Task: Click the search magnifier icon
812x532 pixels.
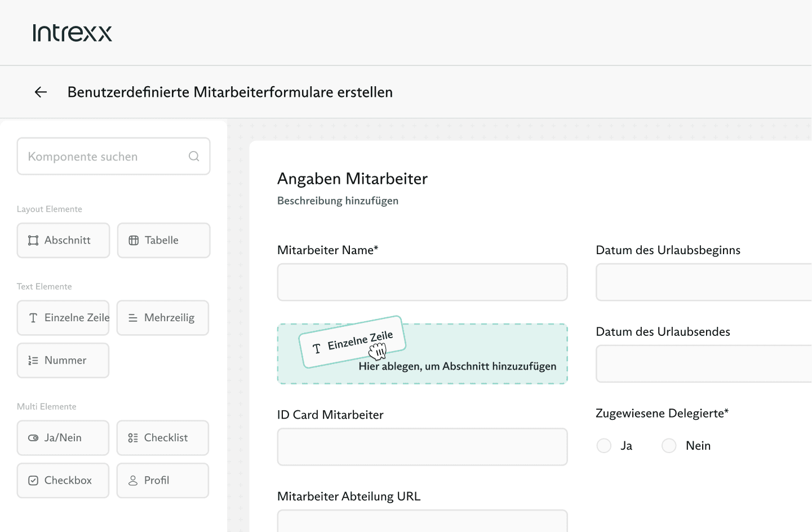Action: (194, 156)
